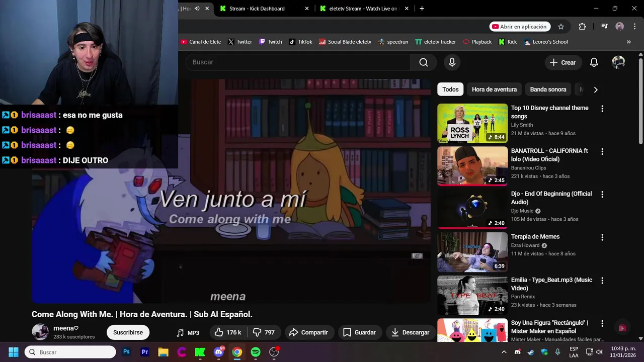This screenshot has height=362, width=644.
Task: Open eletetv tracker bookmark
Action: (435, 42)
